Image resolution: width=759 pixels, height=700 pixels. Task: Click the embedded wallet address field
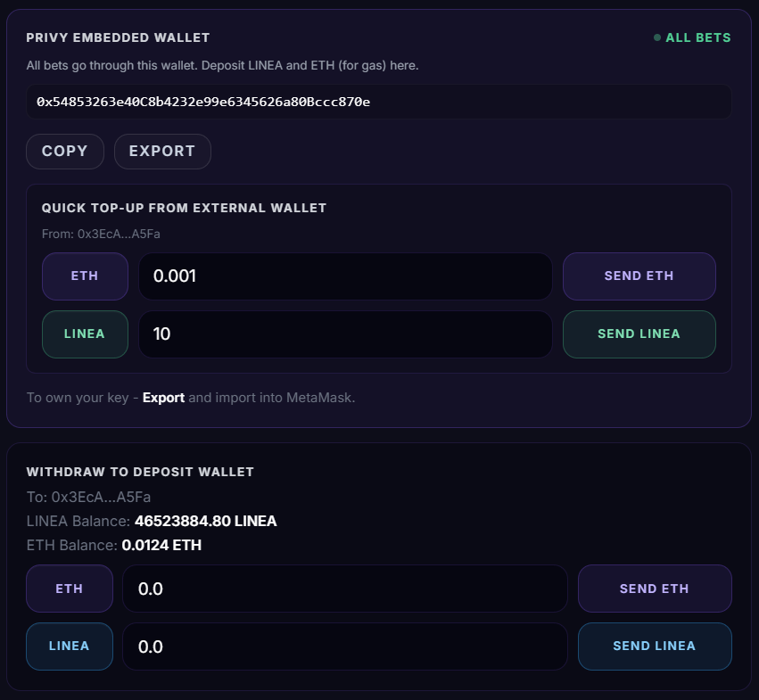379,103
